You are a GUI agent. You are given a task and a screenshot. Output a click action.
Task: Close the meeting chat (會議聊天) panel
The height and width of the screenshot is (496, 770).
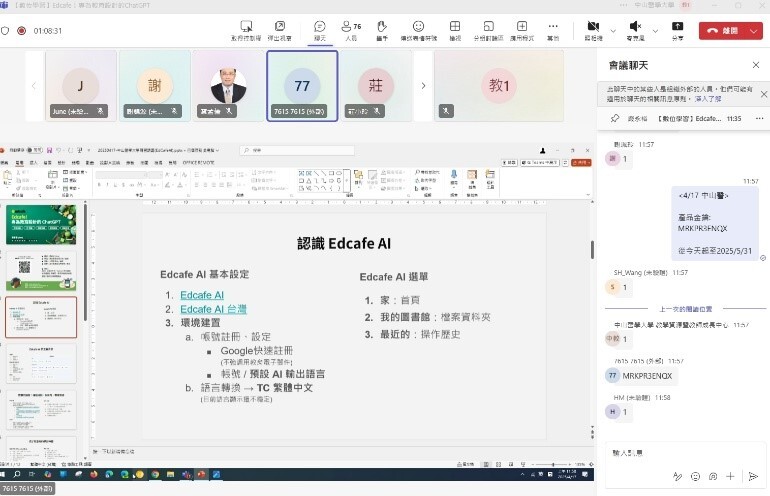click(x=756, y=65)
